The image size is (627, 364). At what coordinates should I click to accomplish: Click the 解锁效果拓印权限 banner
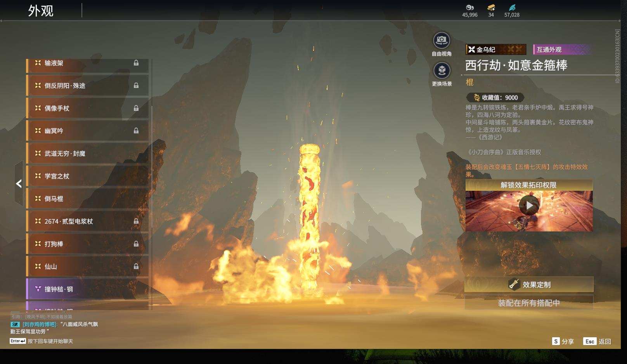tap(529, 185)
